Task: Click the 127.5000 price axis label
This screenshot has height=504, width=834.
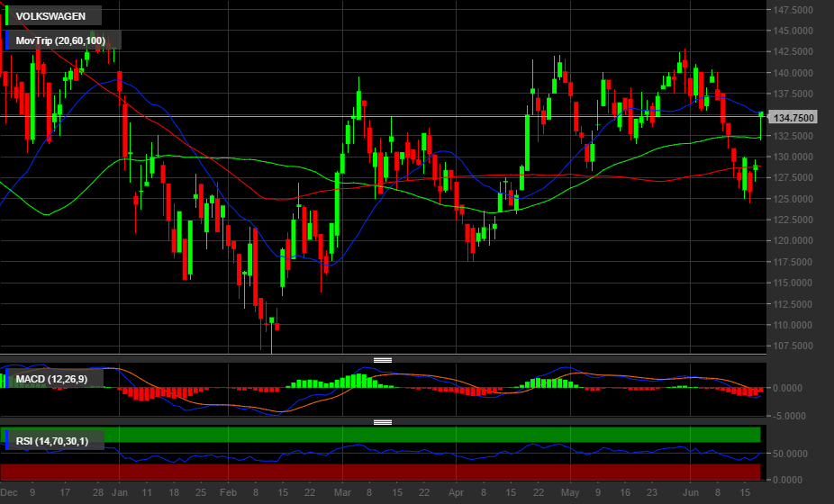Action: [x=793, y=177]
